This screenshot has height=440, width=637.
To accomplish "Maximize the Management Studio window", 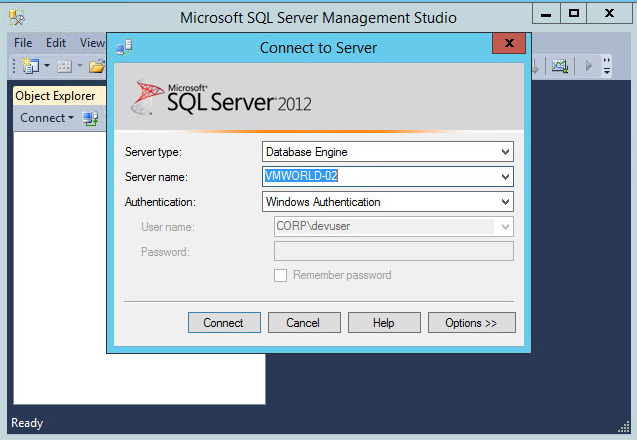I will pyautogui.click(x=574, y=13).
